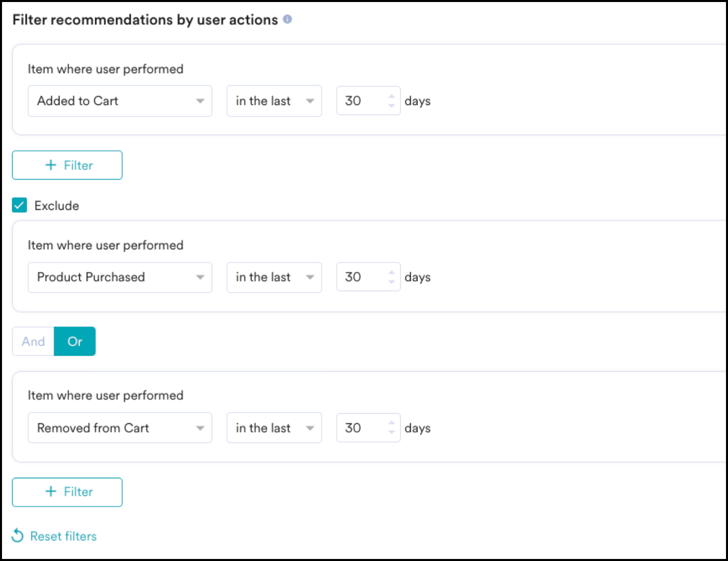Viewport: 728px width, 561px height.
Task: Click the days field for Product Purchased
Action: point(369,277)
